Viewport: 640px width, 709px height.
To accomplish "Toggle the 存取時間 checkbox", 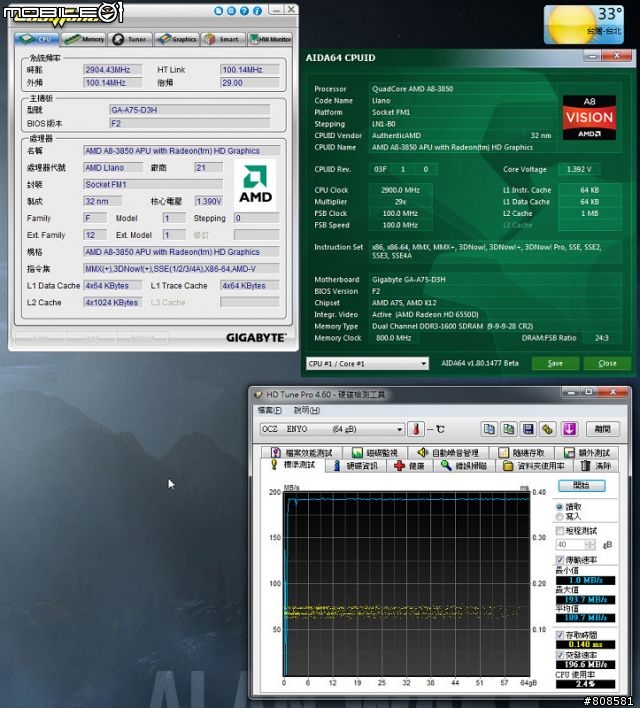I will pos(560,635).
